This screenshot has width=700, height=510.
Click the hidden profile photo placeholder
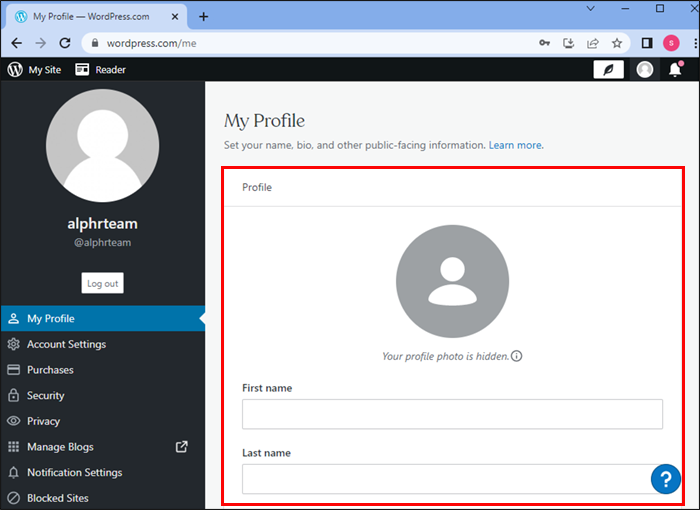[452, 281]
